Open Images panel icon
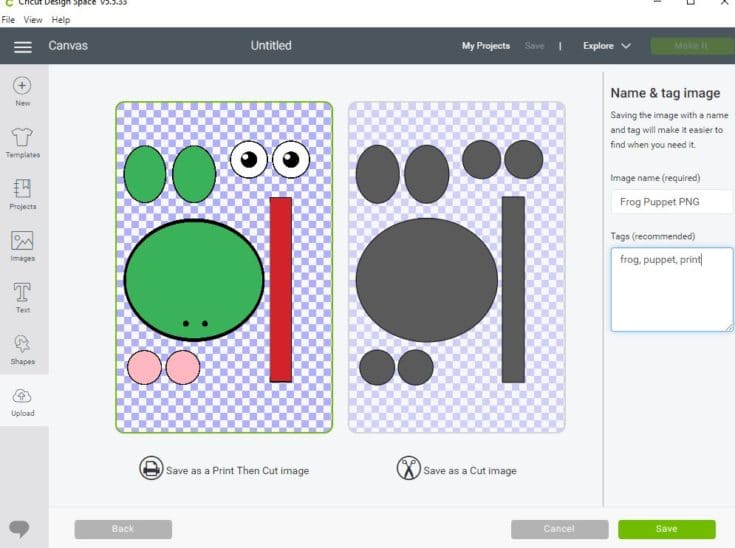This screenshot has height=548, width=735. [22, 241]
